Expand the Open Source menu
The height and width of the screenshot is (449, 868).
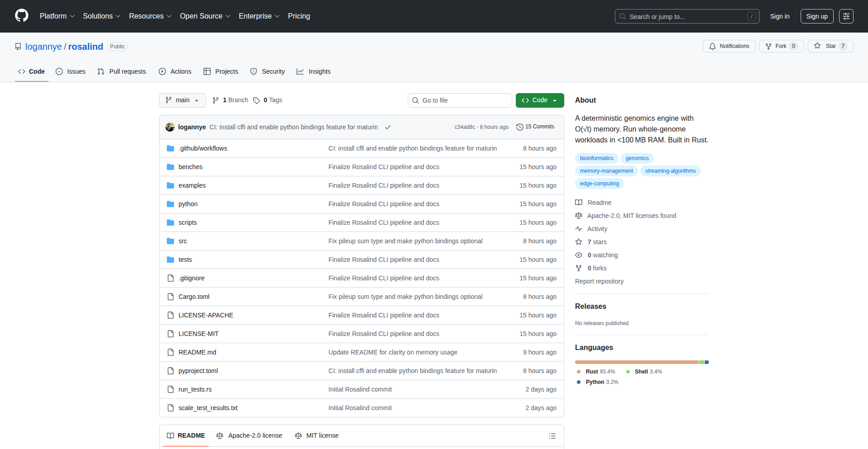coord(205,16)
